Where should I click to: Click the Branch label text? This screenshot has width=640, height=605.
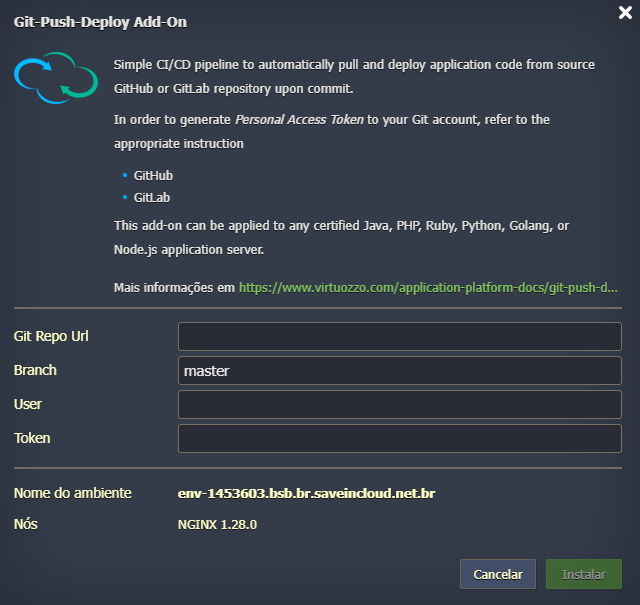coord(35,370)
